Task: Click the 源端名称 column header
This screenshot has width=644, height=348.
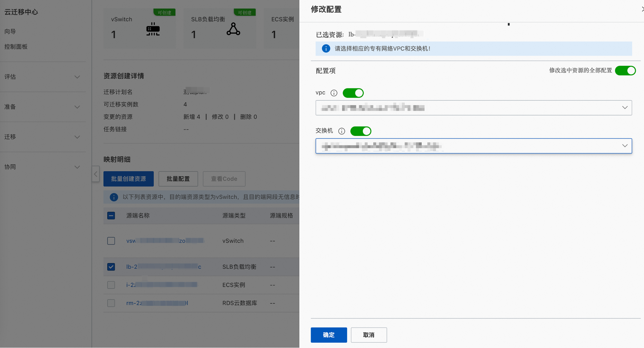Action: coord(138,216)
